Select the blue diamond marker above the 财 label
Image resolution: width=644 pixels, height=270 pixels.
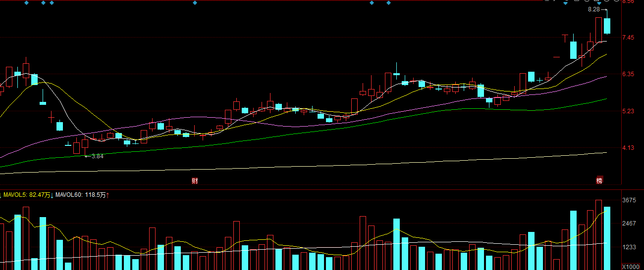tap(195, 3)
